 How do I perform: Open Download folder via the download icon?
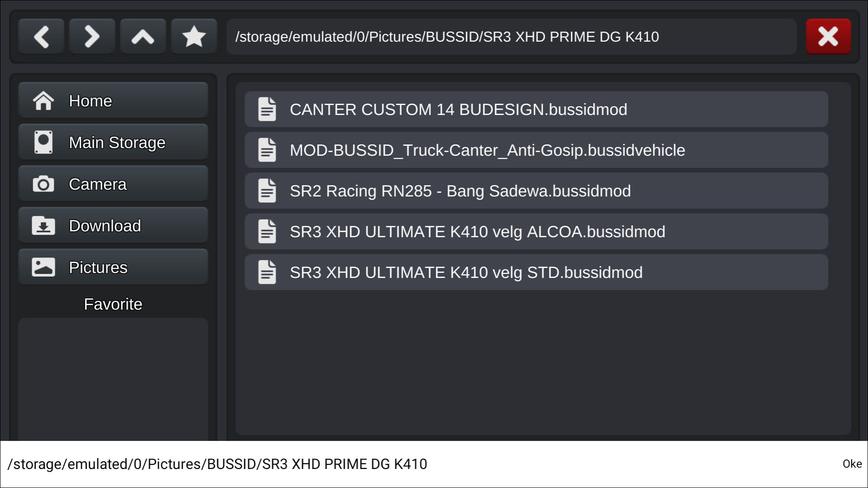click(x=43, y=225)
